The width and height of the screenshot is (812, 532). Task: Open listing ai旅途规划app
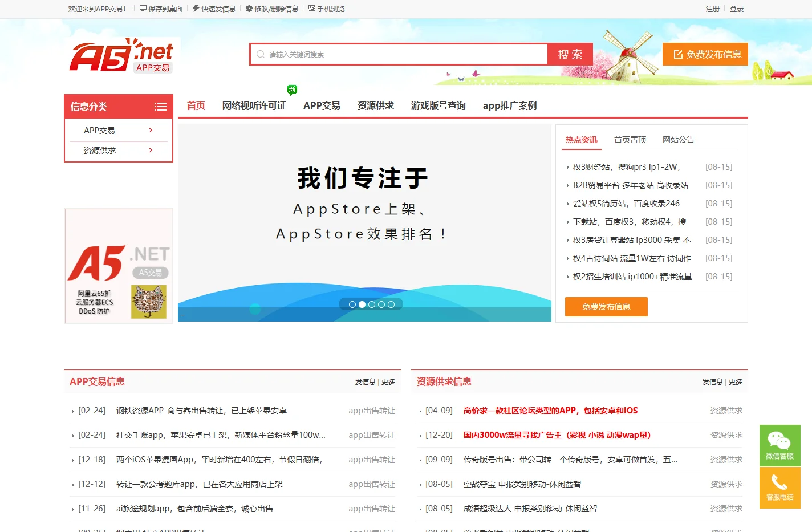[194, 509]
